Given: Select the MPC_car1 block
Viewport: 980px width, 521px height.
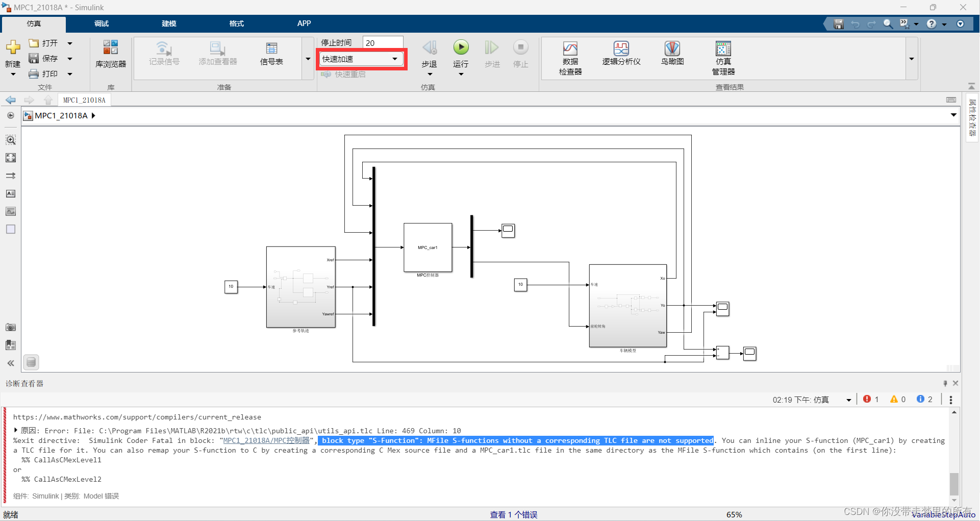Looking at the screenshot, I should point(428,247).
